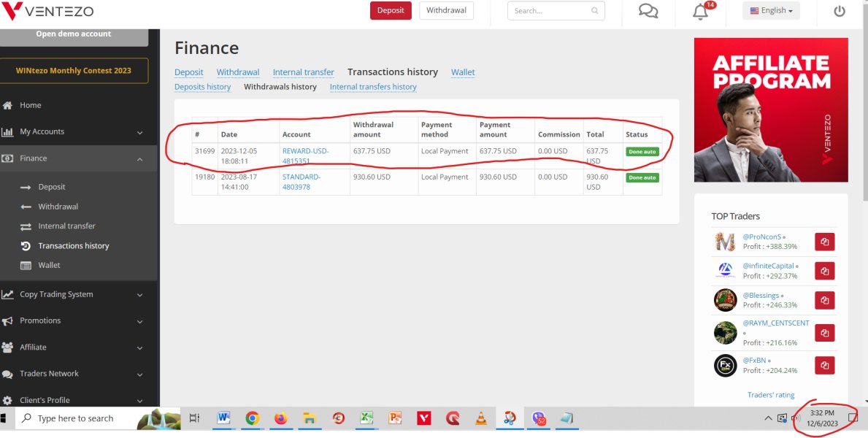Screen dimensions: 868x438
Task: Show hidden system tray icons arrow
Action: 768,418
